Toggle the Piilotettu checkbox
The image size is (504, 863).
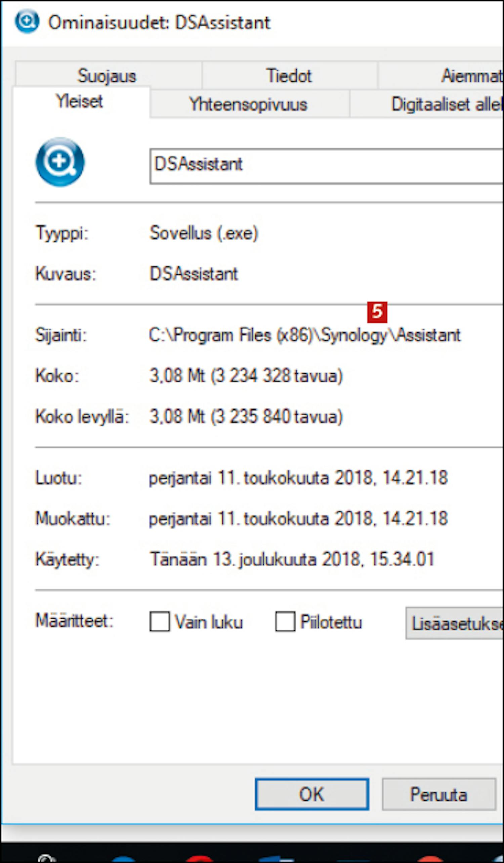[285, 621]
